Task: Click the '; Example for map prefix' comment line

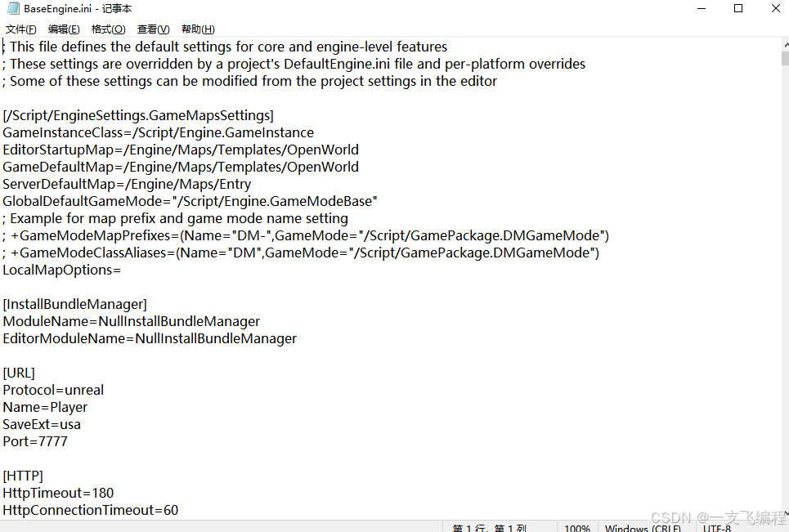Action: click(x=175, y=218)
